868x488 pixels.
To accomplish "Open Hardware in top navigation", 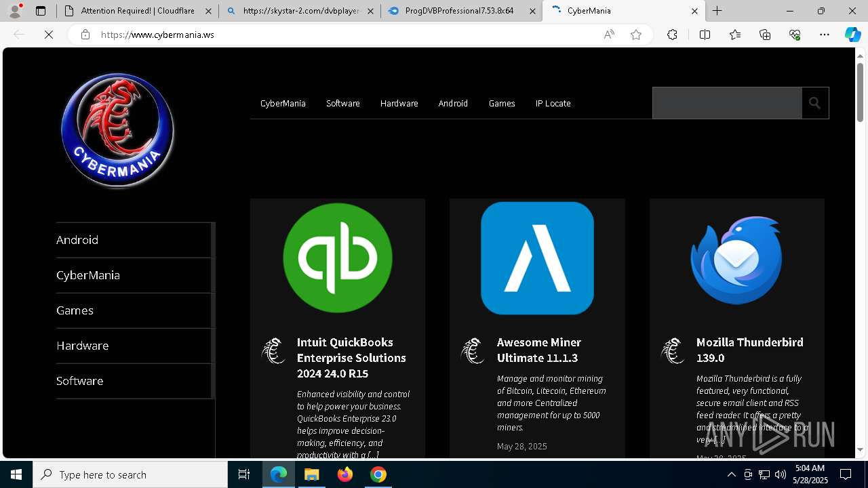I will click(399, 103).
